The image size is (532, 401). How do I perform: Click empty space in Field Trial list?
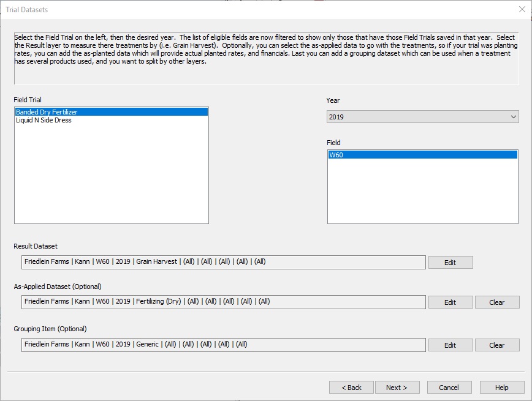click(x=111, y=178)
